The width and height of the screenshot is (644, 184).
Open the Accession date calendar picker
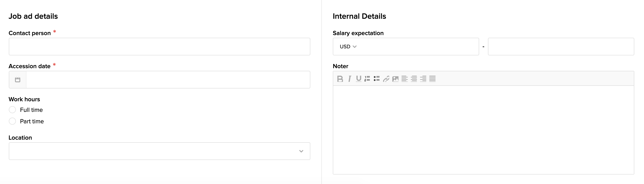[x=17, y=80]
